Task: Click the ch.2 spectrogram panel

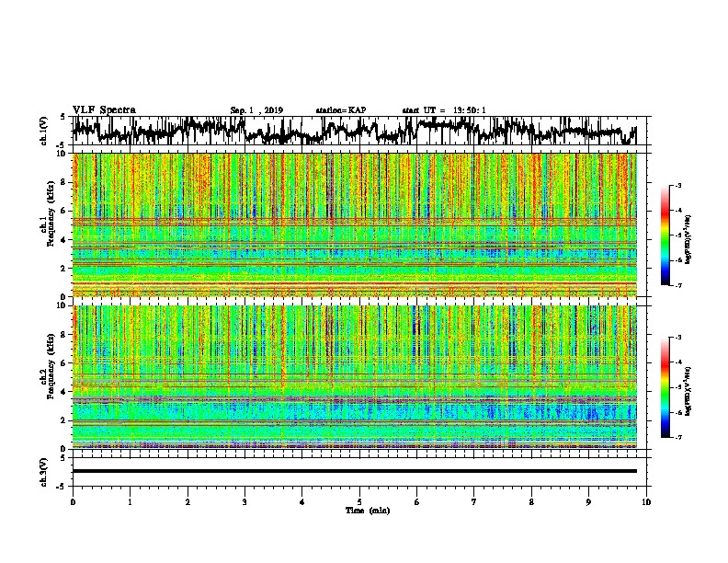Action: pyautogui.click(x=355, y=377)
